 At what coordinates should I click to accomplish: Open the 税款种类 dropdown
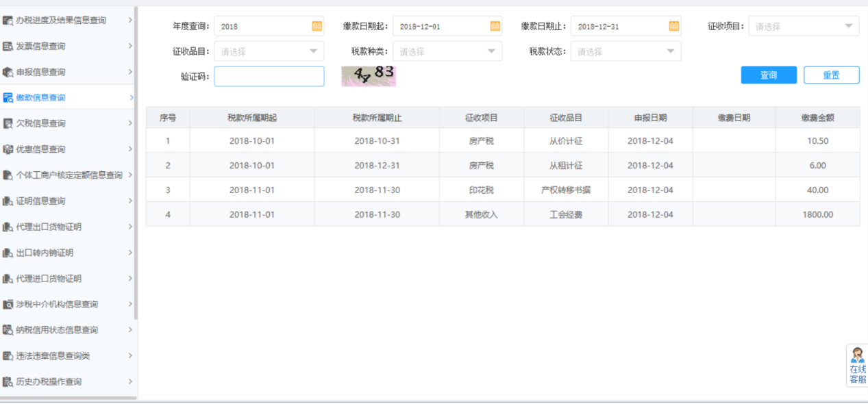coord(447,51)
